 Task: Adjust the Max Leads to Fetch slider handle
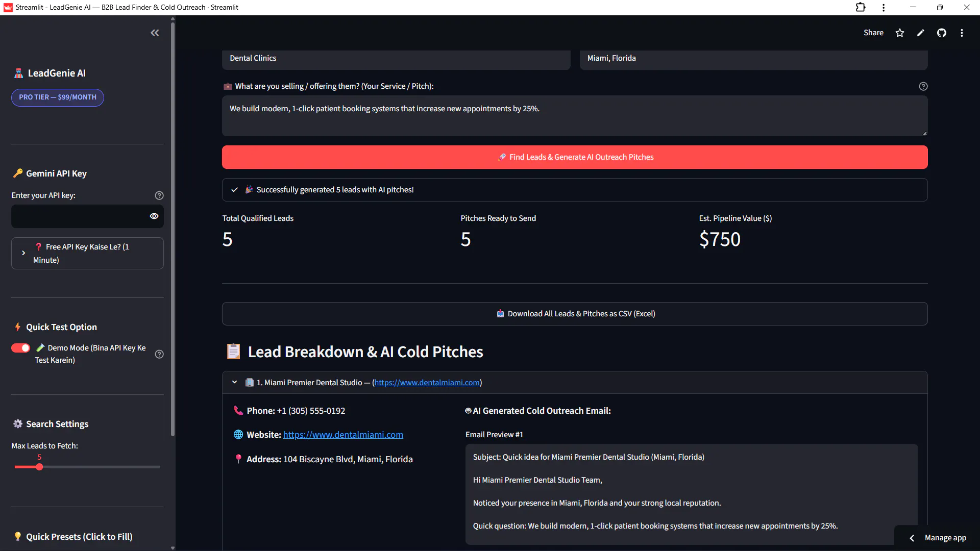pyautogui.click(x=39, y=467)
